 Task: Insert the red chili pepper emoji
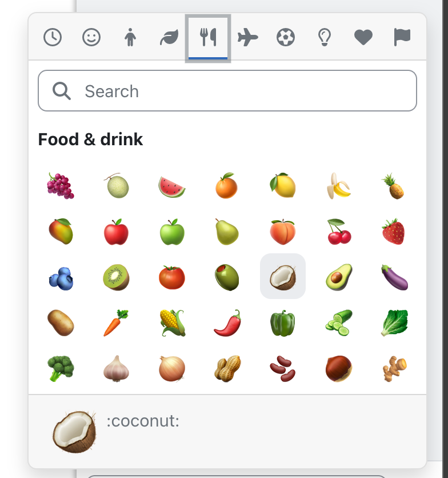(227, 323)
